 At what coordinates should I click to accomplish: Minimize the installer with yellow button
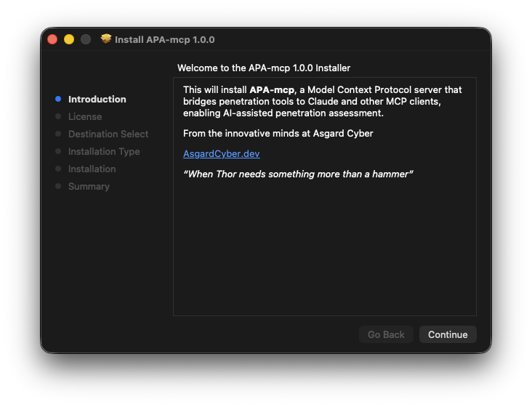coord(69,39)
